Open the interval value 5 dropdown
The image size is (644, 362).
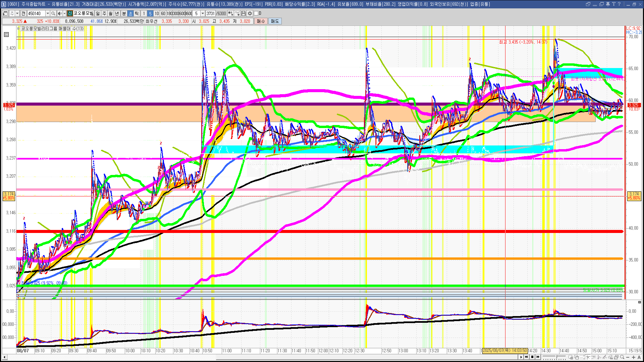coord(203,13)
